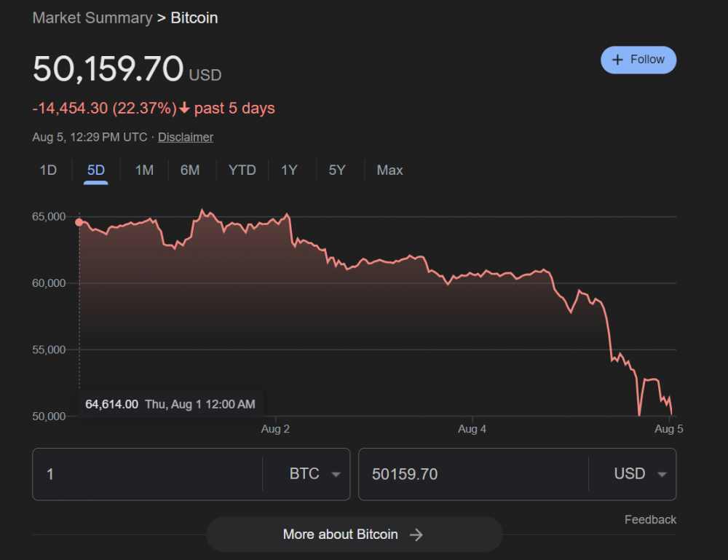This screenshot has height=560, width=728.
Task: Show the 1Y chart range
Action: click(x=290, y=170)
